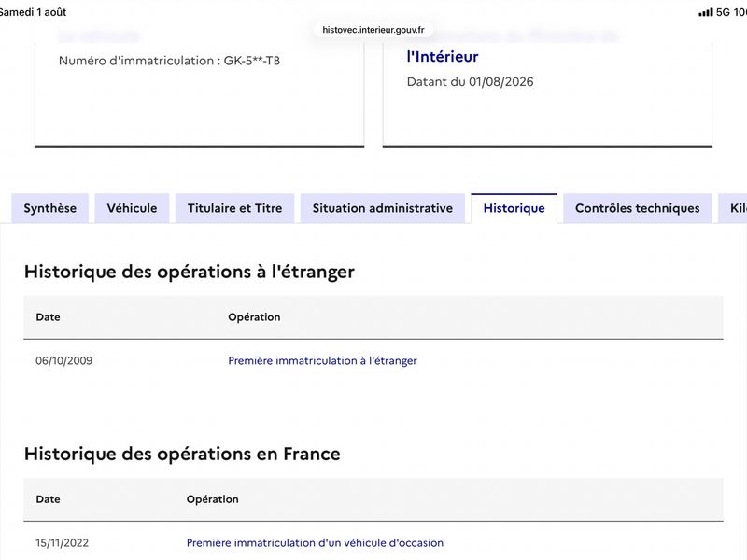This screenshot has height=560, width=747.
Task: Click the Numéro d'immatriculation GK-5**-TB text
Action: point(169,61)
